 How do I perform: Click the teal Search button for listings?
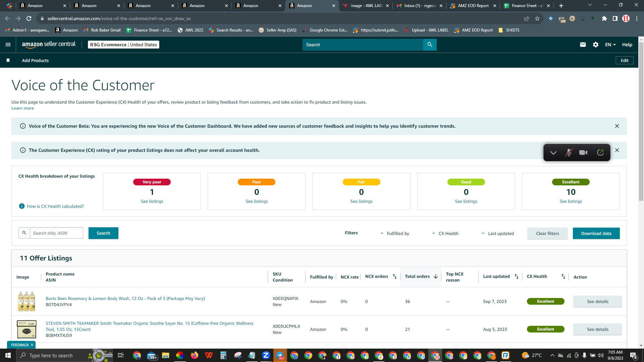coord(103,233)
